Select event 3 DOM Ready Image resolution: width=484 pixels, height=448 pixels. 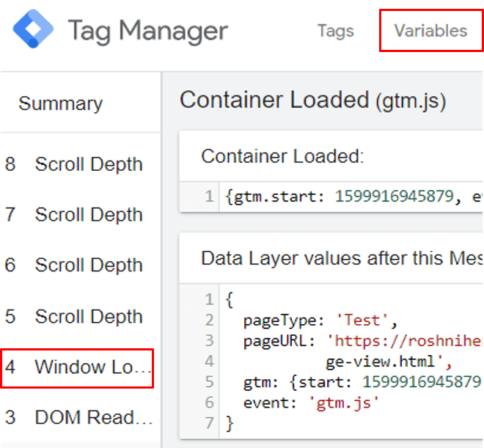pyautogui.click(x=78, y=417)
